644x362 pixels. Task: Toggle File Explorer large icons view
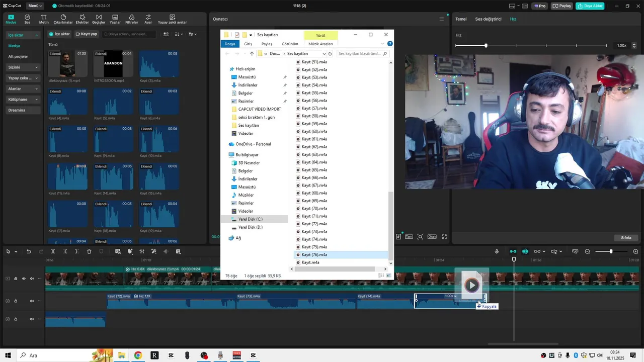[x=388, y=276]
